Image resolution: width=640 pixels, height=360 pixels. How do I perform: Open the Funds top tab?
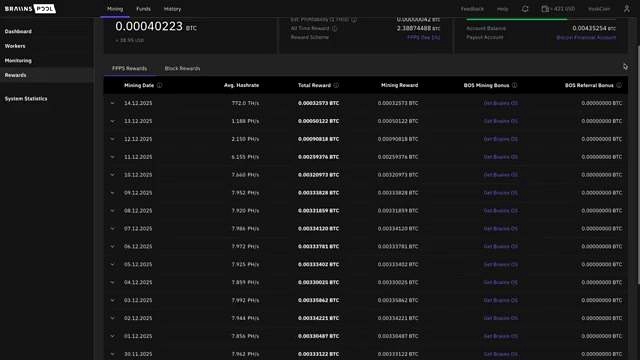143,9
